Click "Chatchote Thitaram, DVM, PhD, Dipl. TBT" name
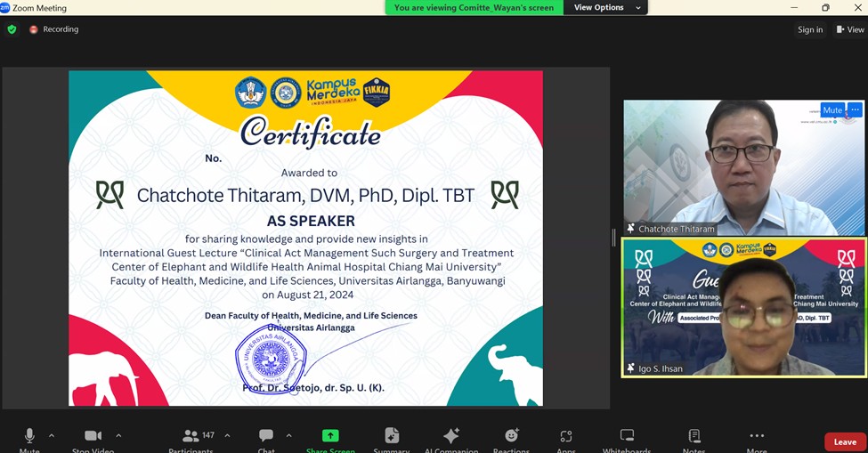The width and height of the screenshot is (868, 453). tap(305, 195)
